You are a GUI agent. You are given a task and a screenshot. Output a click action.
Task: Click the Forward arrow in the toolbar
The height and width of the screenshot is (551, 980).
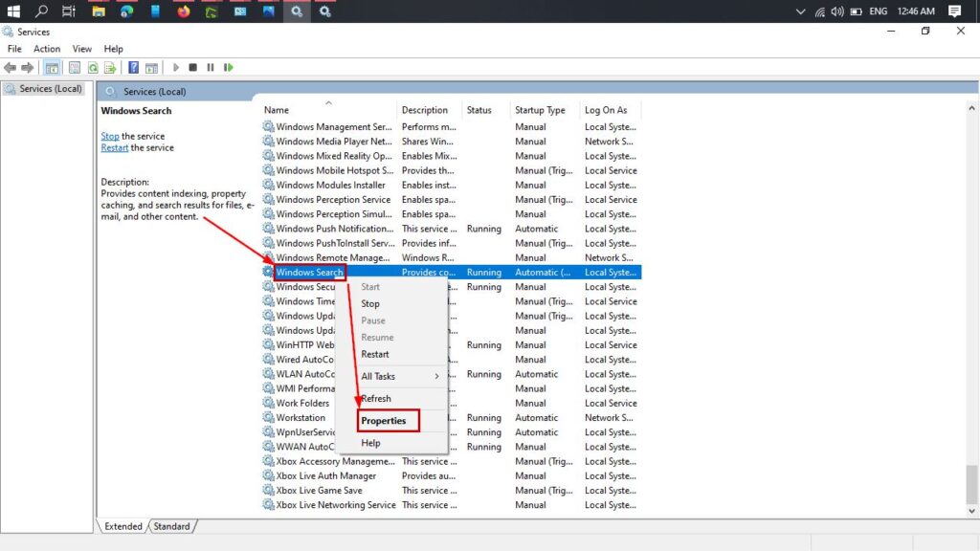pos(28,68)
